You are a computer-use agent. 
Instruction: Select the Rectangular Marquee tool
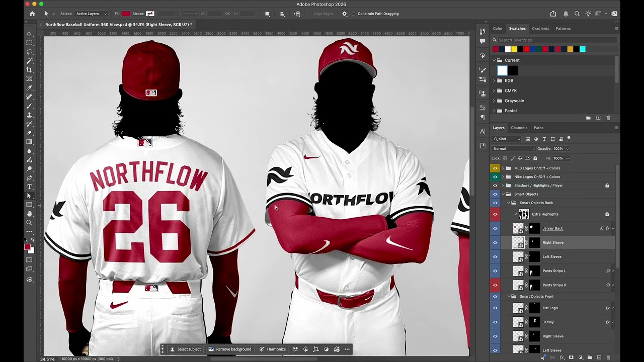[x=29, y=43]
